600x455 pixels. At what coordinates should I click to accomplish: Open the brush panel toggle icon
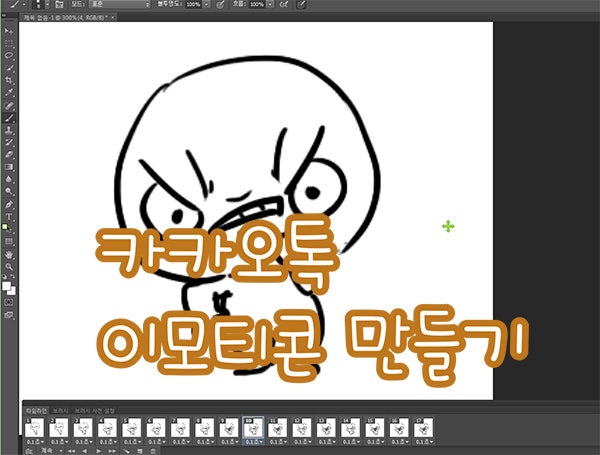point(59,5)
